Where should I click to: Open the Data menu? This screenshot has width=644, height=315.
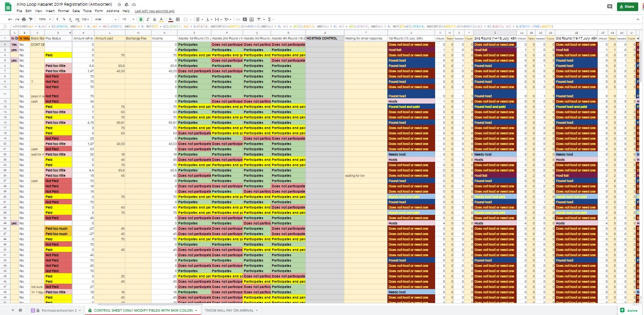tap(76, 11)
